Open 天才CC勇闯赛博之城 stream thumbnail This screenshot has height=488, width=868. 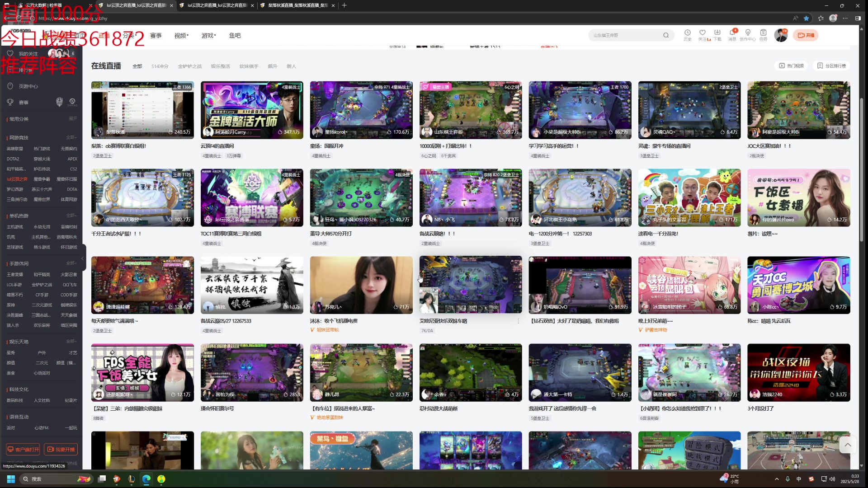click(798, 285)
